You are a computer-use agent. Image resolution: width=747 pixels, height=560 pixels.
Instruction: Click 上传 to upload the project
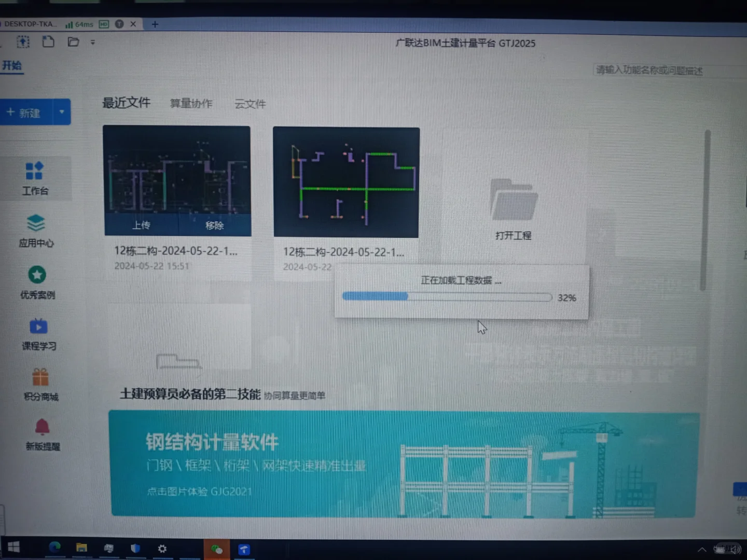tap(141, 225)
